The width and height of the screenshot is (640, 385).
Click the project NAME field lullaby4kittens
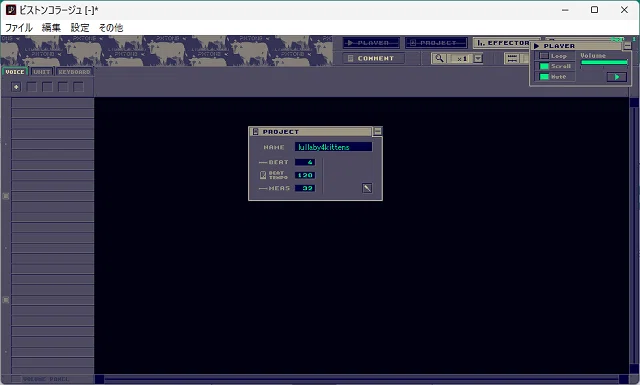[333, 147]
